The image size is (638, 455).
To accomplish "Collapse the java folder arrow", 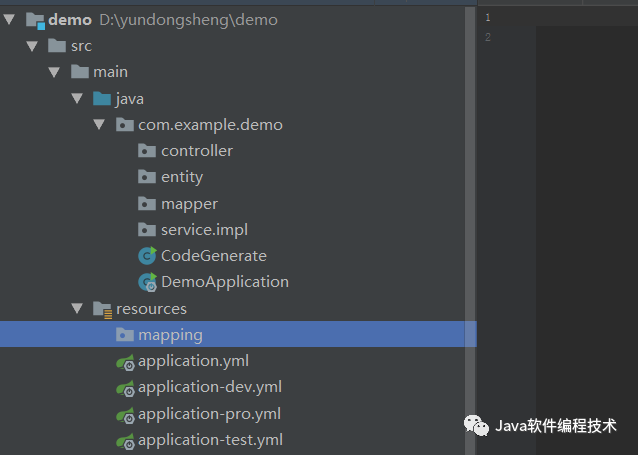I will tap(77, 98).
